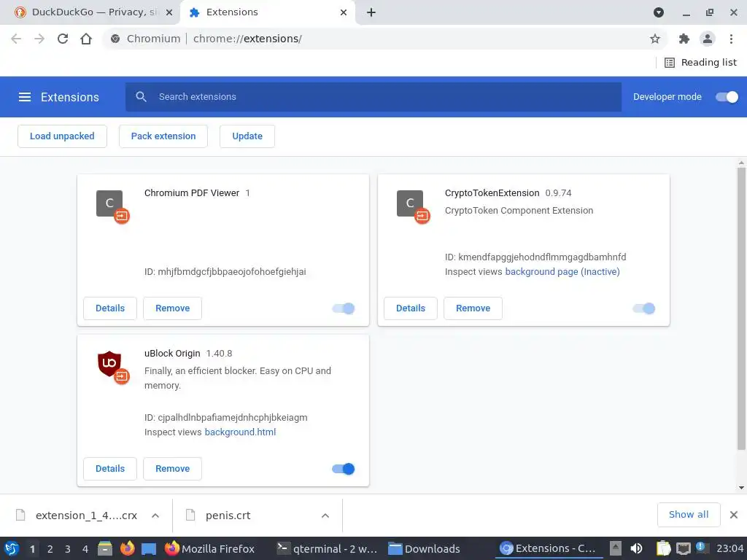Image resolution: width=747 pixels, height=560 pixels.
Task: Click CryptoTokenExtension icon
Action: [x=410, y=203]
